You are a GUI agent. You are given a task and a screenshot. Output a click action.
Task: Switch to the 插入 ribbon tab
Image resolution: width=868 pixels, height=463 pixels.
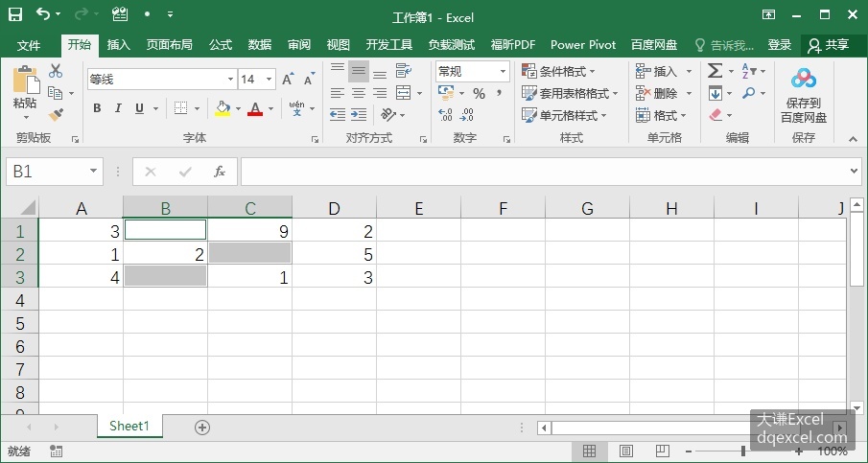(119, 45)
